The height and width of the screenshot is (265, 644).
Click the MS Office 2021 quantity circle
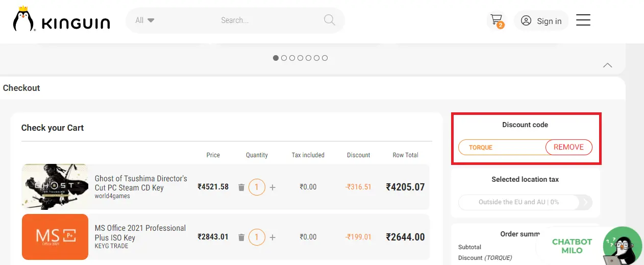(257, 237)
